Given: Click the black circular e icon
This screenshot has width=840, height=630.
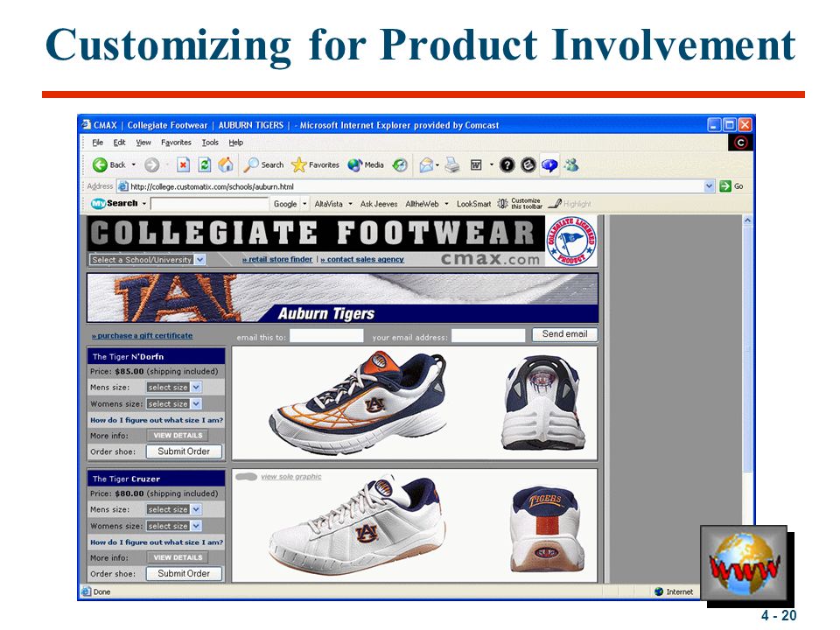Looking at the screenshot, I should click(528, 165).
